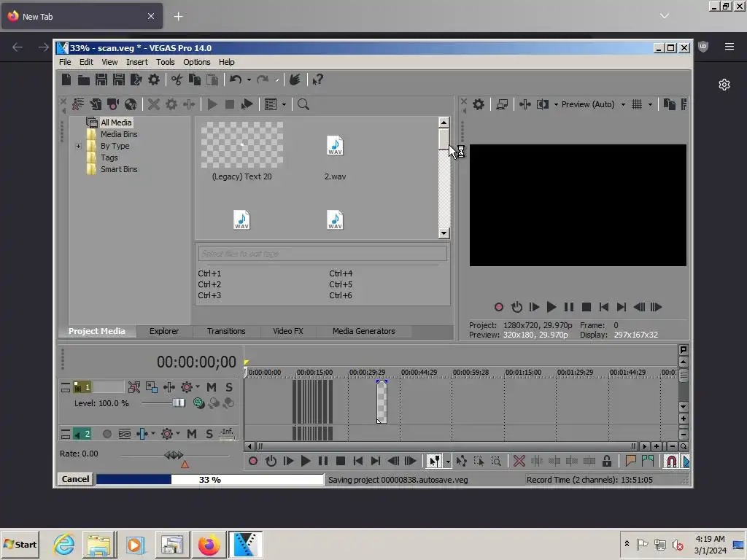Toggle Loop Playback in timeline transport

tap(271, 461)
